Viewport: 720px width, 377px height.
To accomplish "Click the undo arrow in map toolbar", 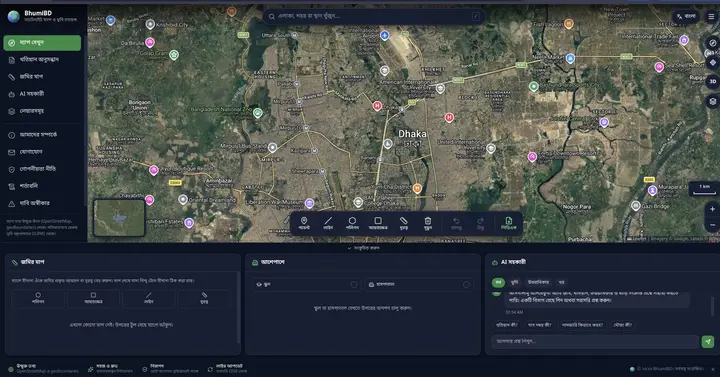I will pyautogui.click(x=456, y=223).
